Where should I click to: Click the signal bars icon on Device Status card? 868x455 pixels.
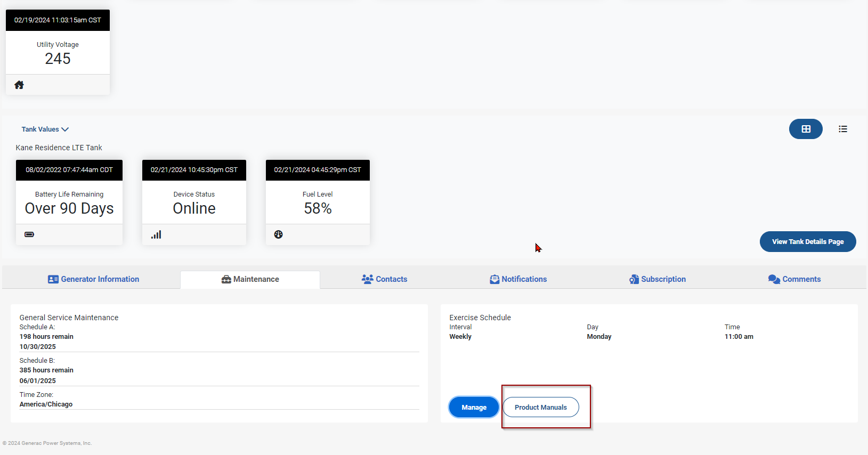156,234
